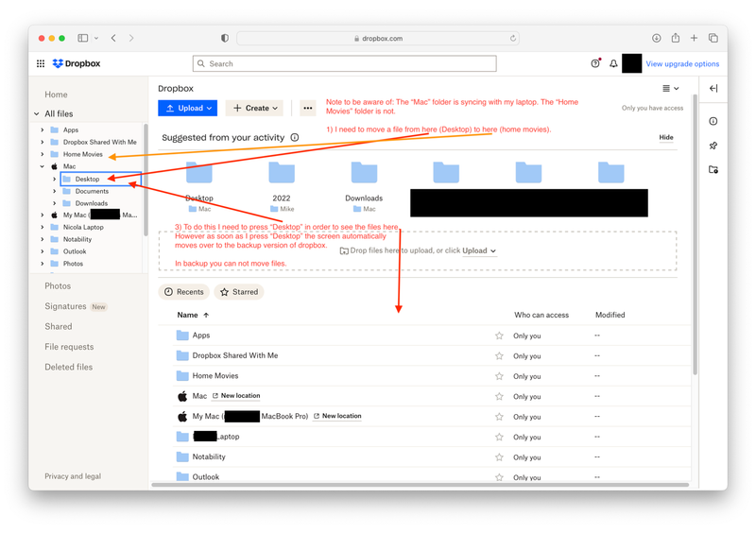The width and height of the screenshot is (756, 534).
Task: Open the more options ellipsis button
Action: point(308,108)
